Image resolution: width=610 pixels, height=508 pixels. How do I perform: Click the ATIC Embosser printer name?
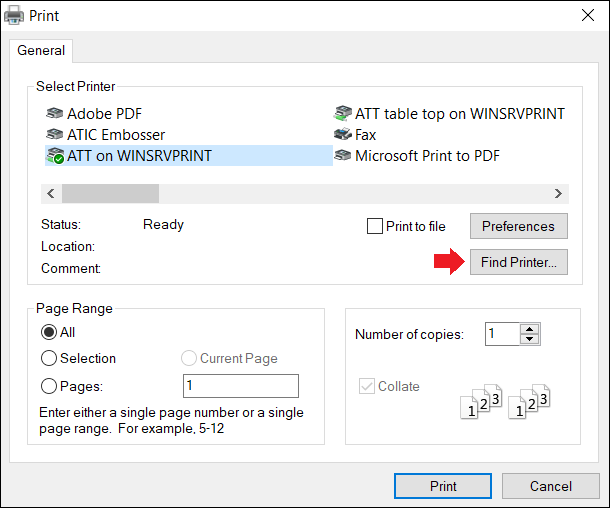[116, 135]
